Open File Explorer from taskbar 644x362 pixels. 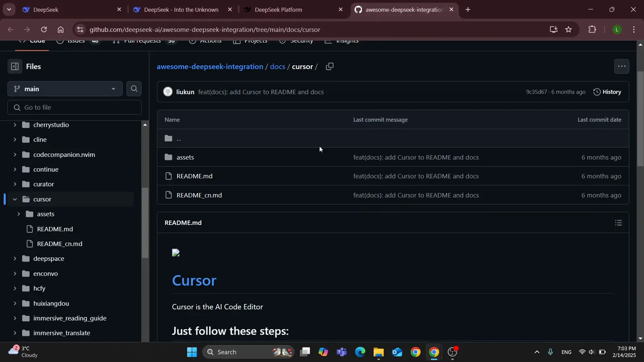[x=378, y=352]
